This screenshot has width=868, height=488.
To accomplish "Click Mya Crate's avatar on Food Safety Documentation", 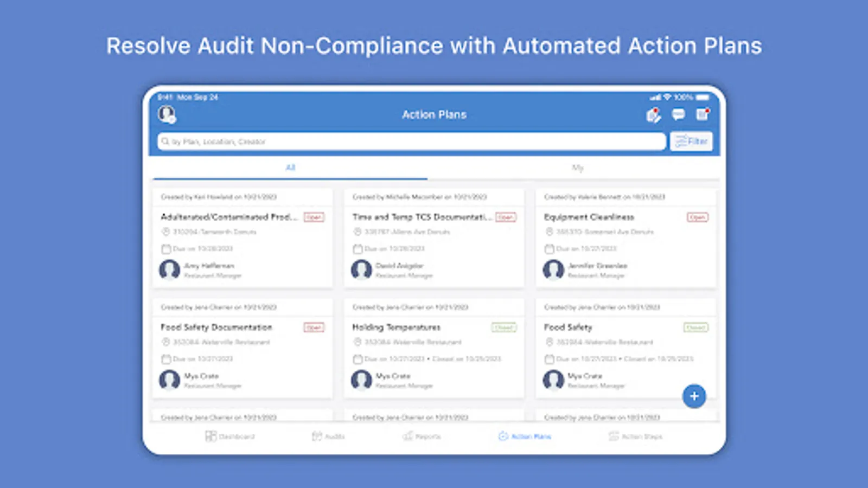I will pos(169,380).
